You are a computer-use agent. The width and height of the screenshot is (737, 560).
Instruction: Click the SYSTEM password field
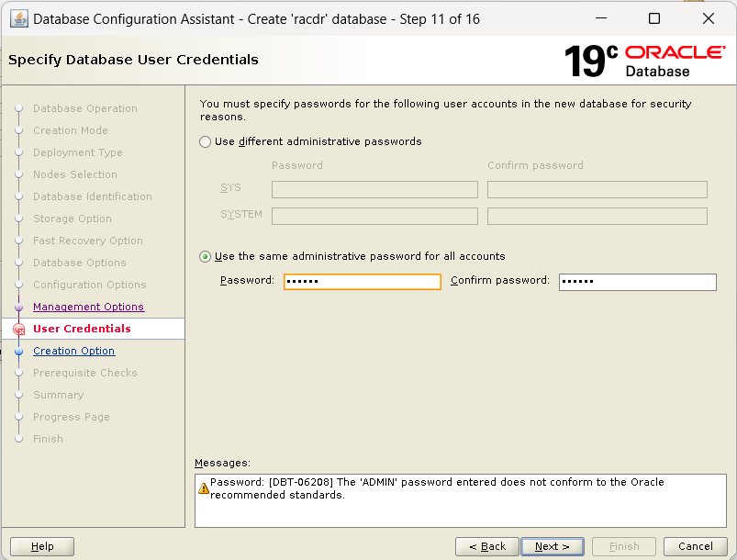374,217
